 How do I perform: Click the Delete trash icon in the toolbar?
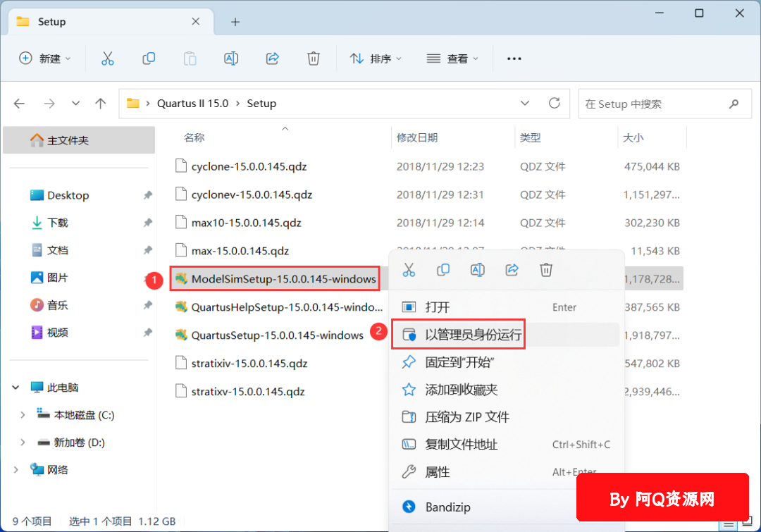click(314, 58)
